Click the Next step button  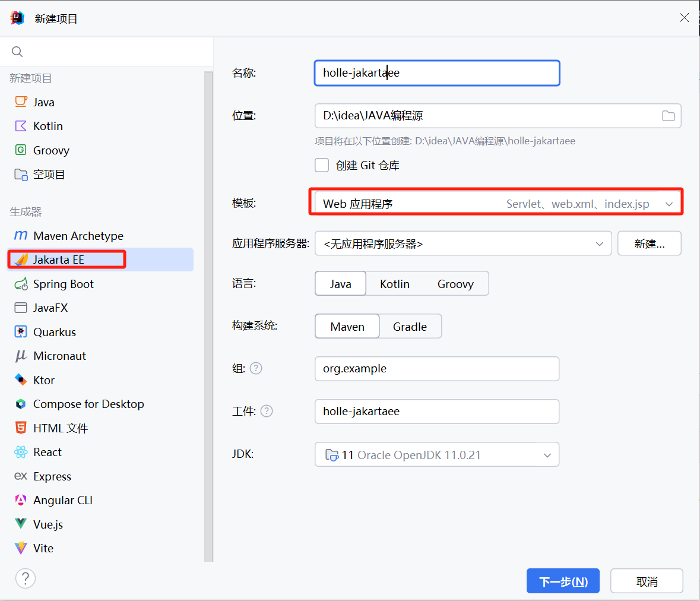tap(563, 581)
